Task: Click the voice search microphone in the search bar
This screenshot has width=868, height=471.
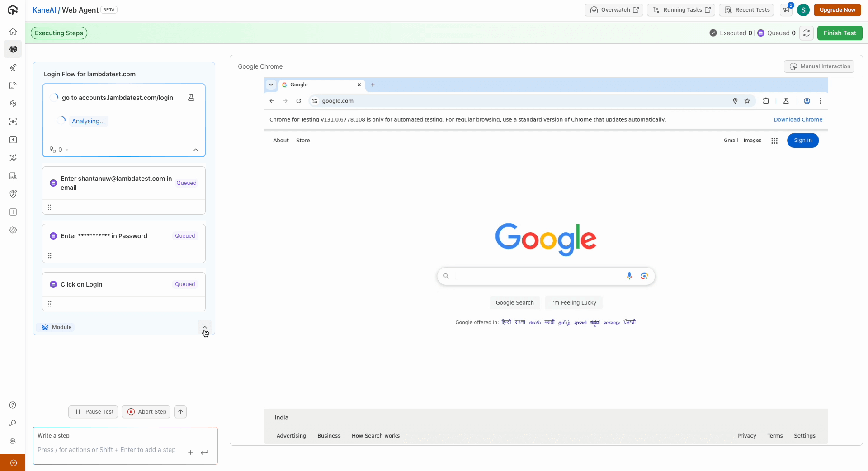Action: (630, 276)
